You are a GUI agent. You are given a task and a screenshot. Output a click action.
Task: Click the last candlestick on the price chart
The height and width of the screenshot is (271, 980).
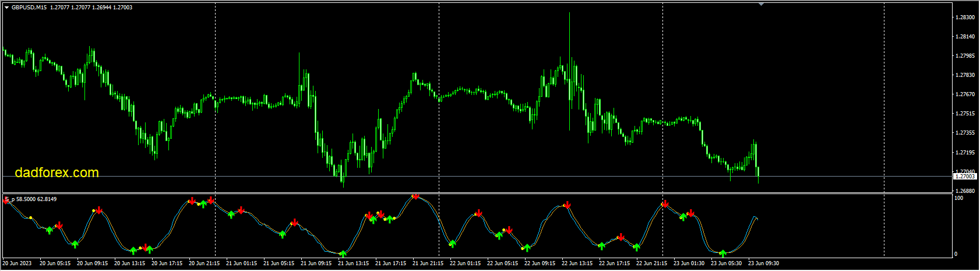coord(758,171)
